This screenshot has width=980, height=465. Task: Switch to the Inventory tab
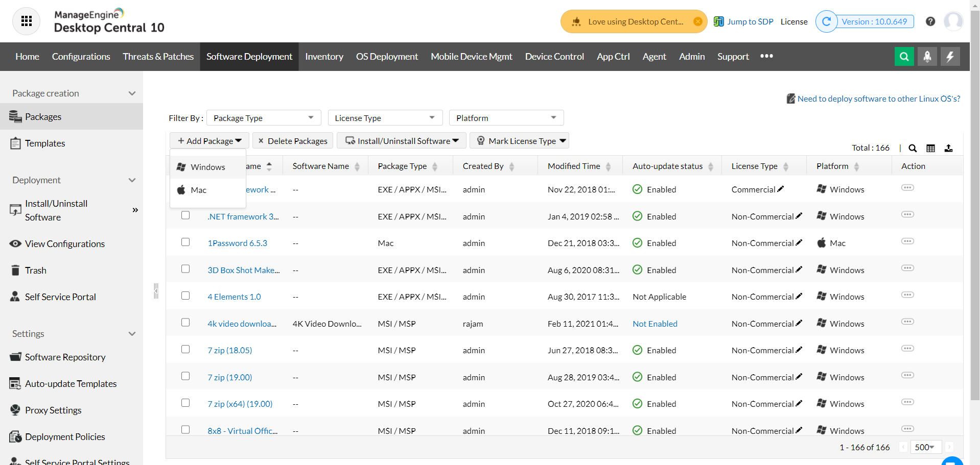coord(324,57)
